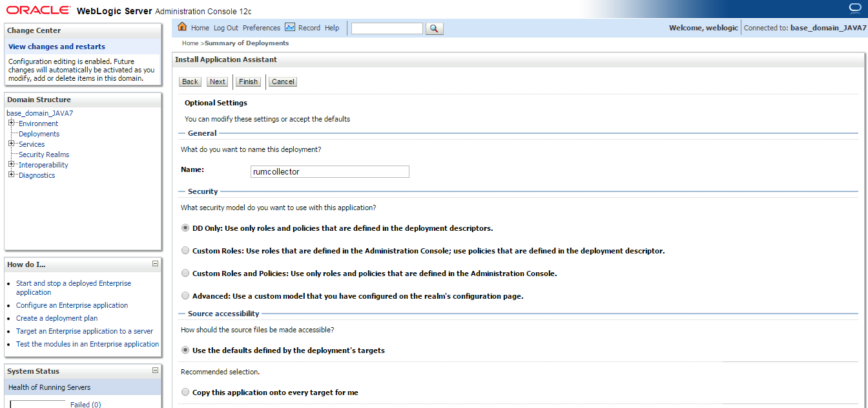Collapse the How do I panel
Screen dimensions: 868x408
(x=155, y=264)
